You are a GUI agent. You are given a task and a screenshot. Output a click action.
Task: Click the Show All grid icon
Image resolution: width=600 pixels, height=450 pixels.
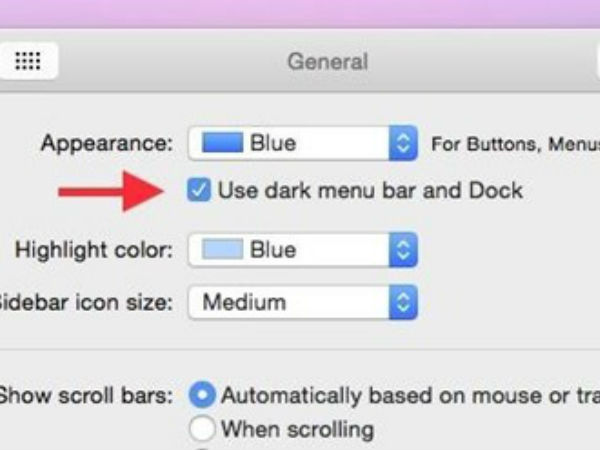click(28, 61)
